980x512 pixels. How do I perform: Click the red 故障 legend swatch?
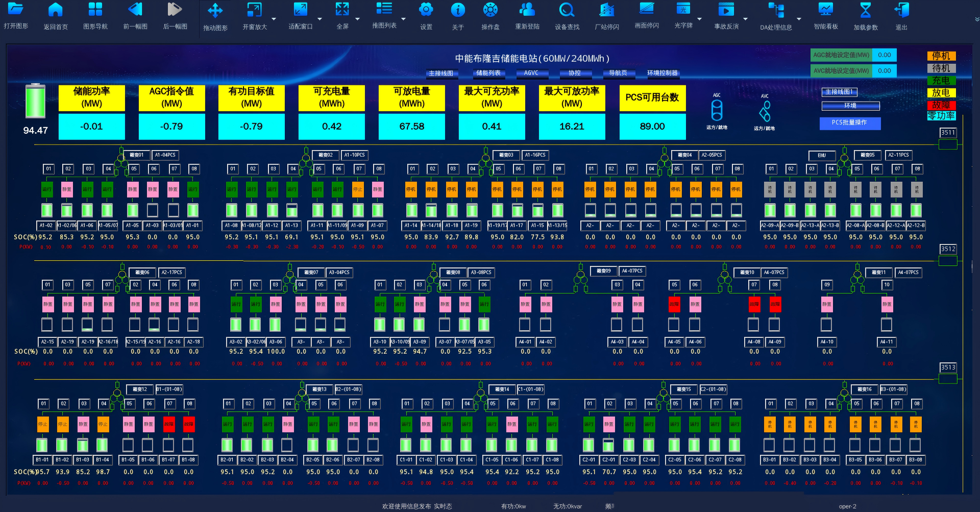click(941, 105)
